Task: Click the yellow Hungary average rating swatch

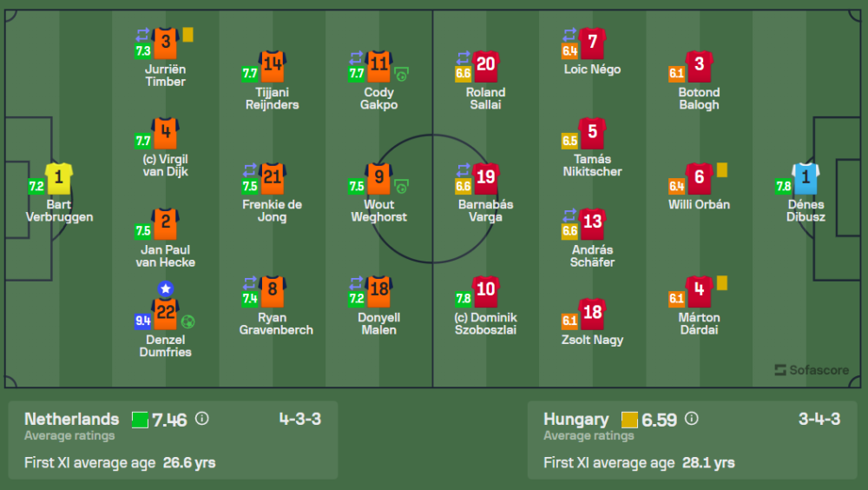Action: (x=629, y=420)
